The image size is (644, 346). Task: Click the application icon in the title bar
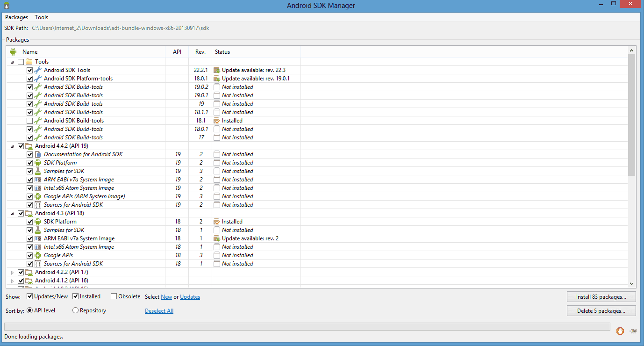coord(7,6)
